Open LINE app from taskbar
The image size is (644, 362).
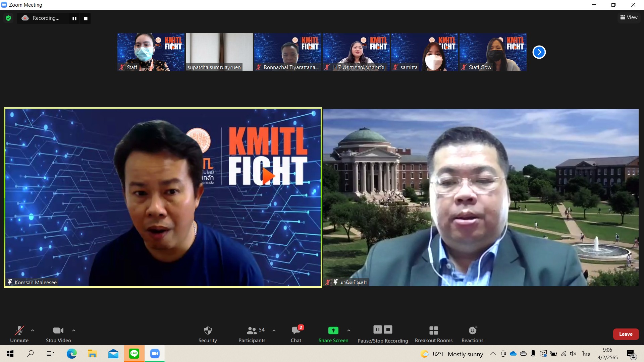coord(134,354)
